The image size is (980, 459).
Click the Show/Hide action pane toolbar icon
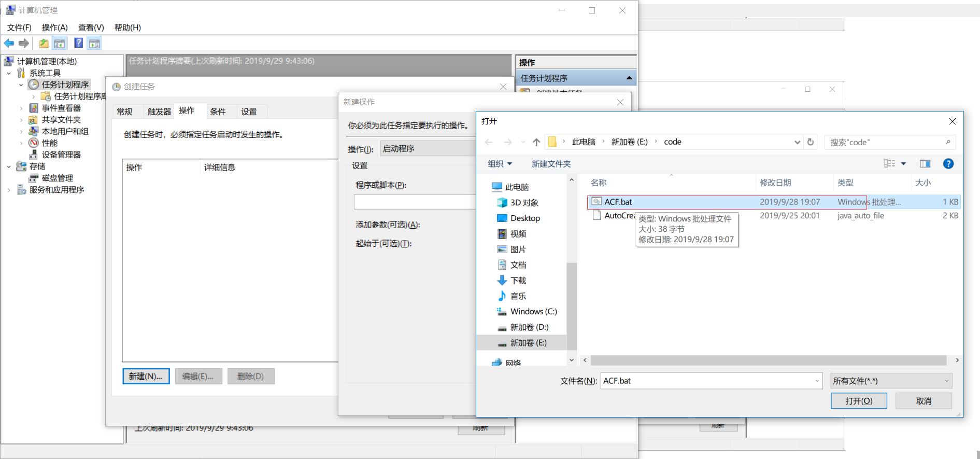(94, 44)
